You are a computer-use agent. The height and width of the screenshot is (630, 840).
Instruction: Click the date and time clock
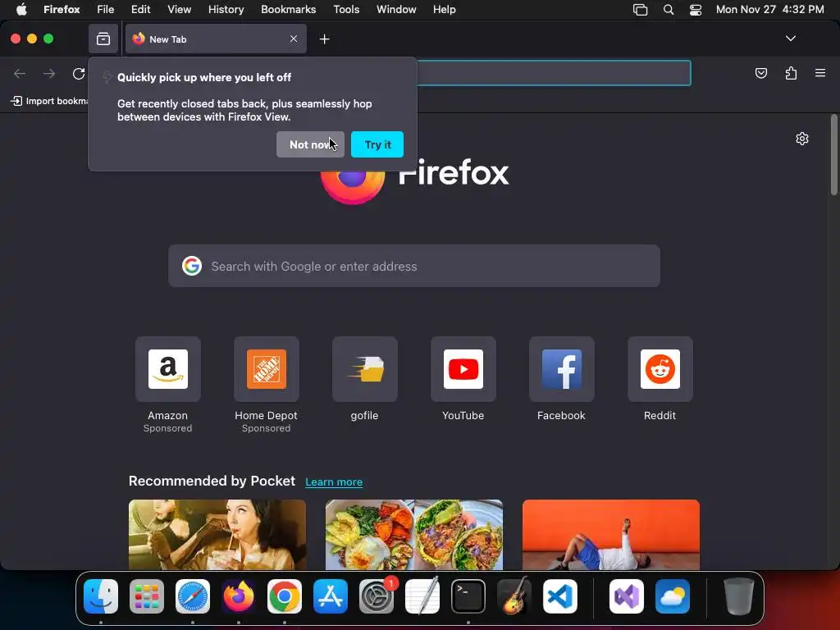(x=769, y=9)
